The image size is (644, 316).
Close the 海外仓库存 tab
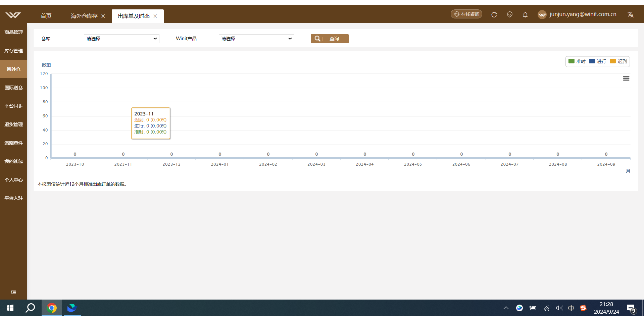103,16
